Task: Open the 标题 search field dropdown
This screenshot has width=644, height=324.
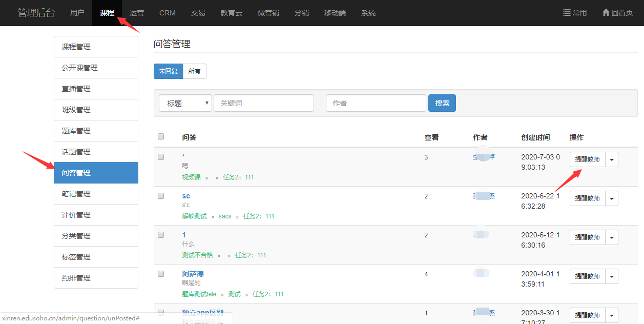Action: coord(185,103)
